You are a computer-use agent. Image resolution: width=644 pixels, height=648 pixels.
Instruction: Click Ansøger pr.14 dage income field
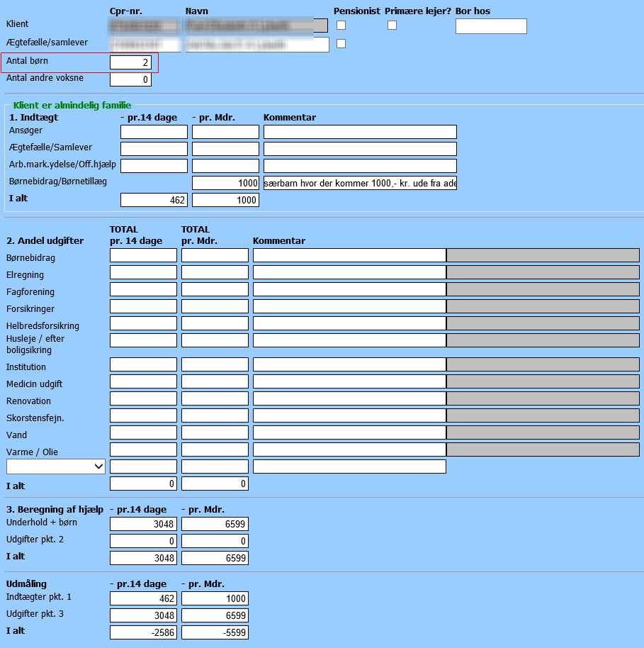point(154,132)
